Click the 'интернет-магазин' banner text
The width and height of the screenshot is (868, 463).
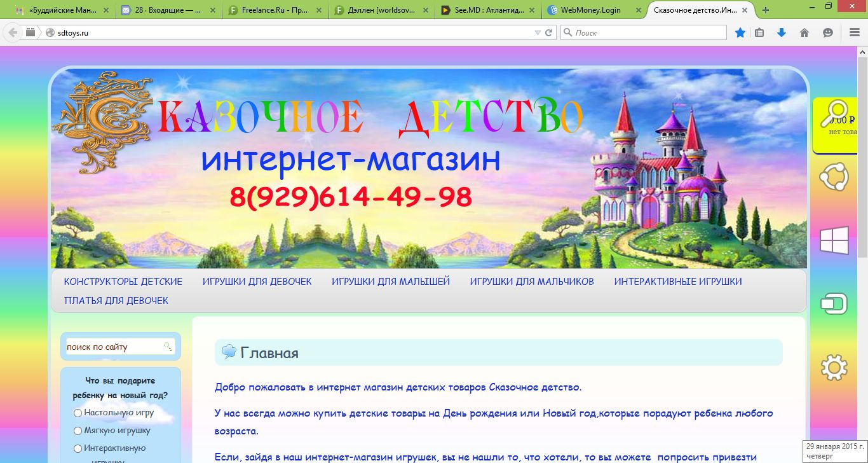point(351,160)
